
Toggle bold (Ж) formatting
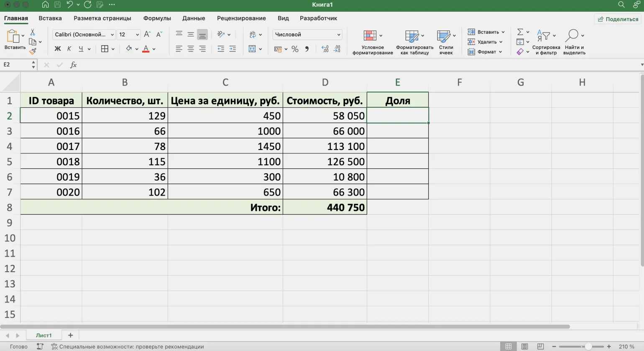coord(58,49)
